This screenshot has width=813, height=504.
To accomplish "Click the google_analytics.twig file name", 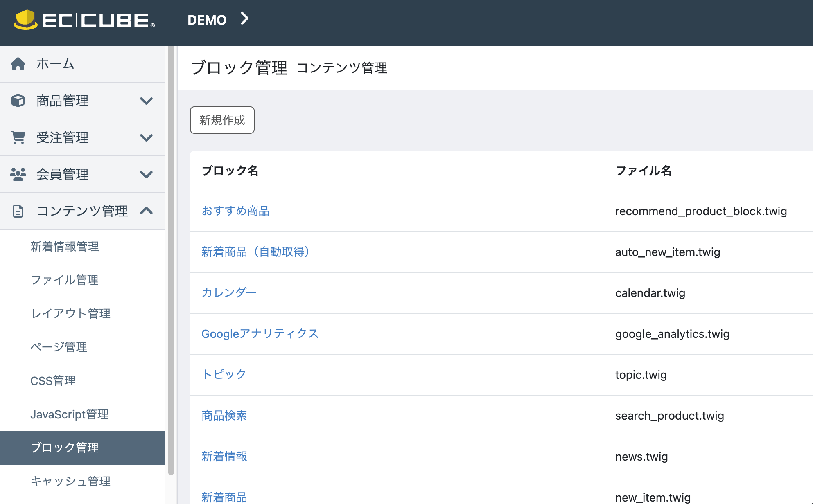I will [x=672, y=334].
